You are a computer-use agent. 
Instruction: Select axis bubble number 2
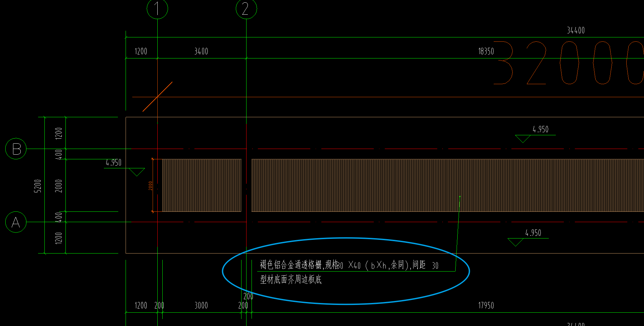tap(246, 8)
